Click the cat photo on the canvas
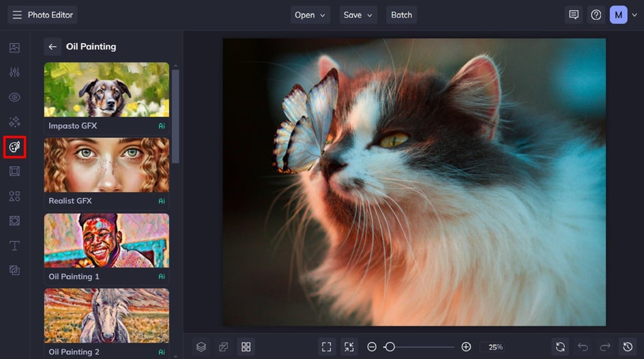644x359 pixels. [414, 182]
